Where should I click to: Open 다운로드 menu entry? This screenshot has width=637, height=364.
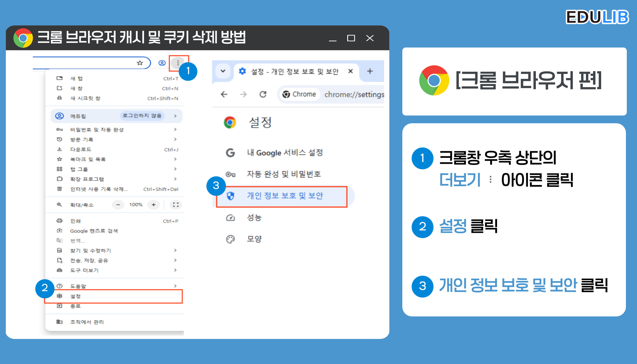tap(115, 149)
